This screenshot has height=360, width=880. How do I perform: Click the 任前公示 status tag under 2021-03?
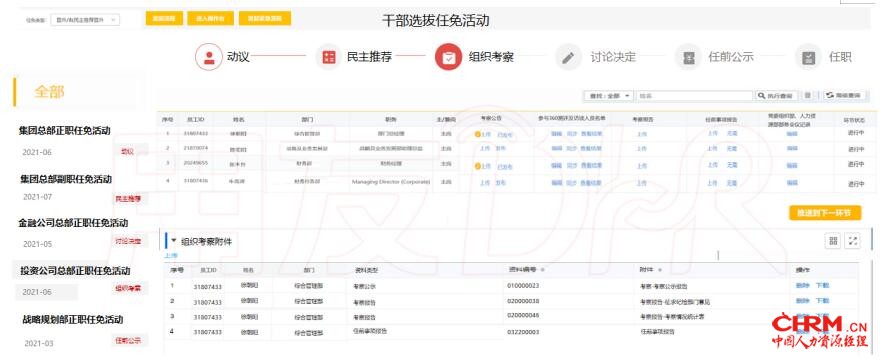tap(128, 340)
